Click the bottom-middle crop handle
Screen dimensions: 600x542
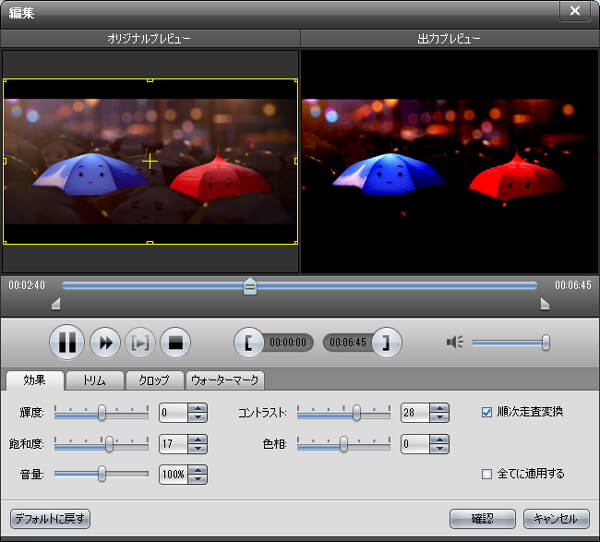[150, 243]
